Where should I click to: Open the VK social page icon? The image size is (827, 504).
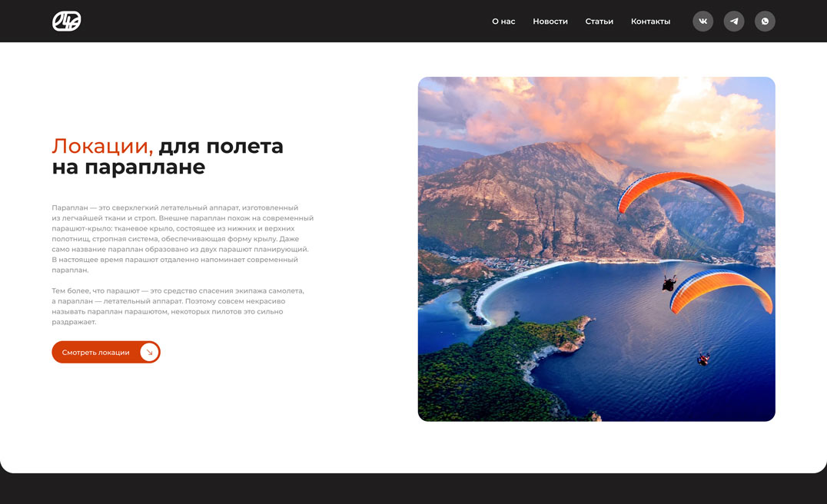point(702,22)
